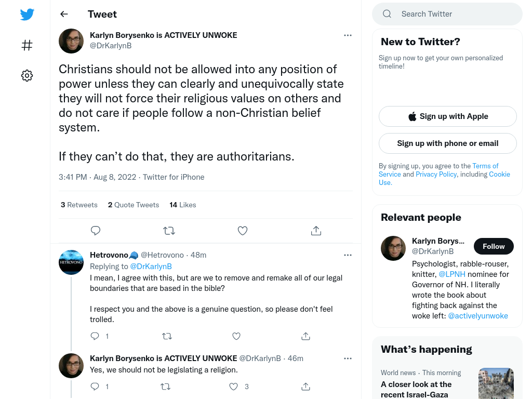Open more options on Hetrovono's reply
This screenshot has height=399, width=532.
pos(348,255)
